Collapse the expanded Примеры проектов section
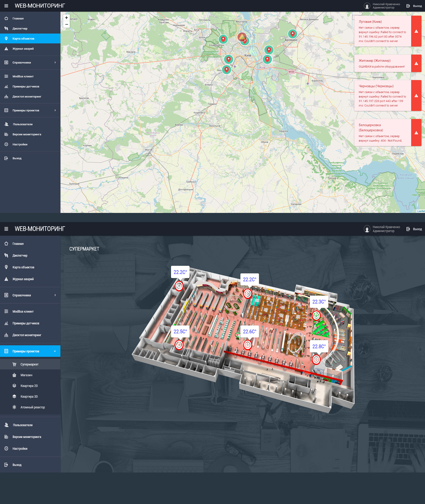Viewport: 425px width, 504px height. tap(55, 351)
